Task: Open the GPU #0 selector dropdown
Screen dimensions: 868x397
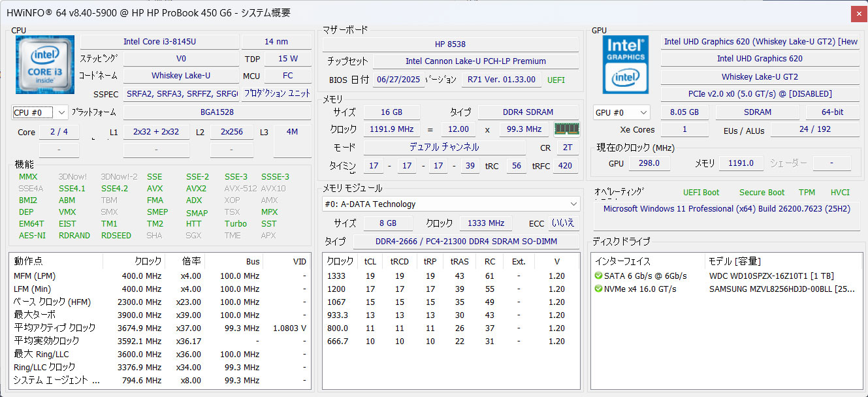Action: click(621, 112)
